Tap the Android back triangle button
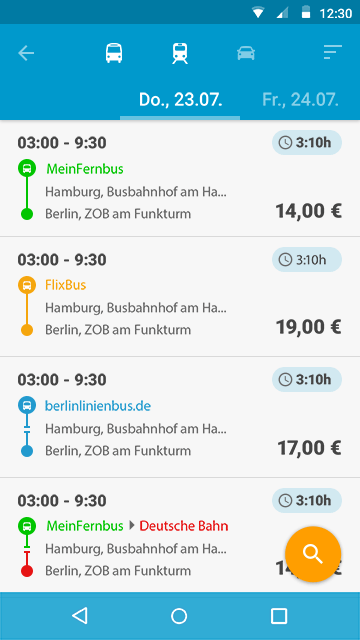The width and height of the screenshot is (360, 640). pyautogui.click(x=80, y=616)
